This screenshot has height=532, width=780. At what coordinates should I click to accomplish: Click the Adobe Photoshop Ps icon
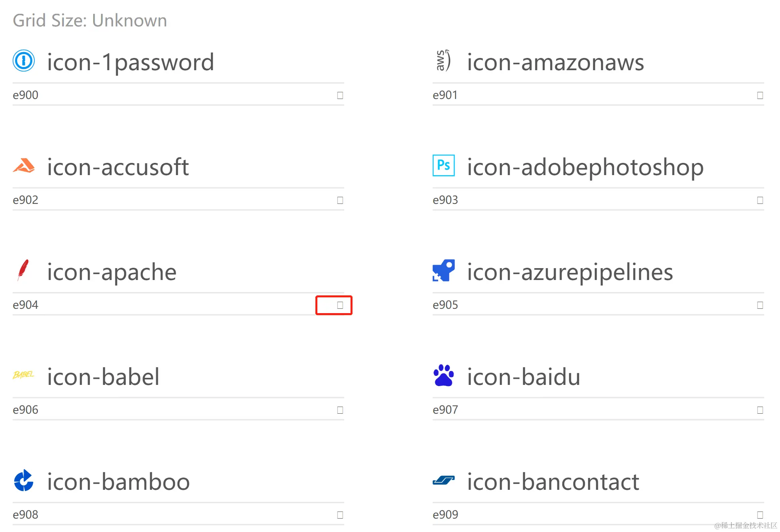point(444,165)
